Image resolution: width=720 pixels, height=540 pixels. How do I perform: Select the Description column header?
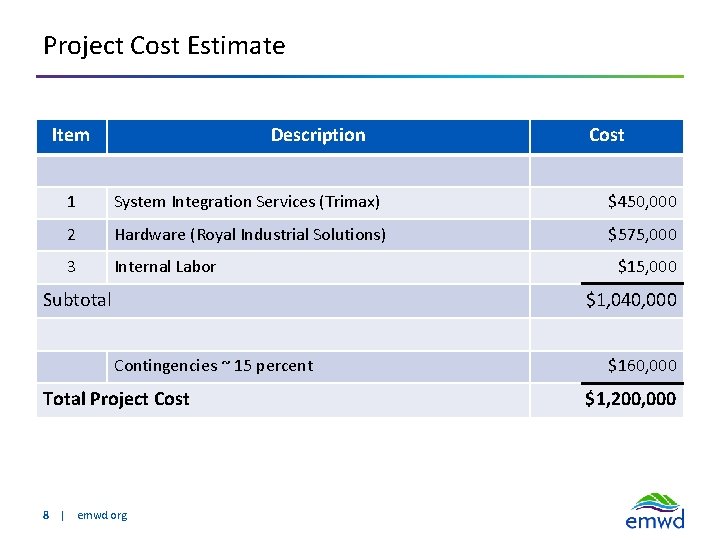(318, 136)
